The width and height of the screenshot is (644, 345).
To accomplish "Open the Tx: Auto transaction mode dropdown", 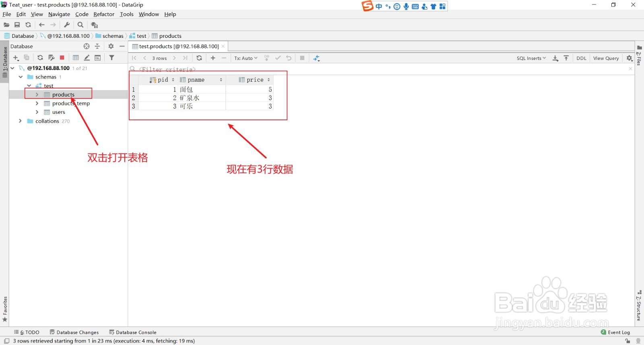I will [246, 58].
